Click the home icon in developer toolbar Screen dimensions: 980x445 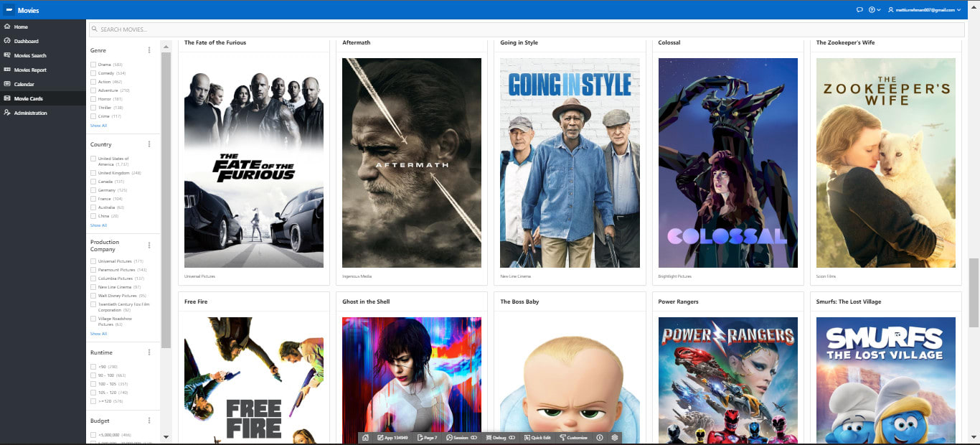point(365,438)
